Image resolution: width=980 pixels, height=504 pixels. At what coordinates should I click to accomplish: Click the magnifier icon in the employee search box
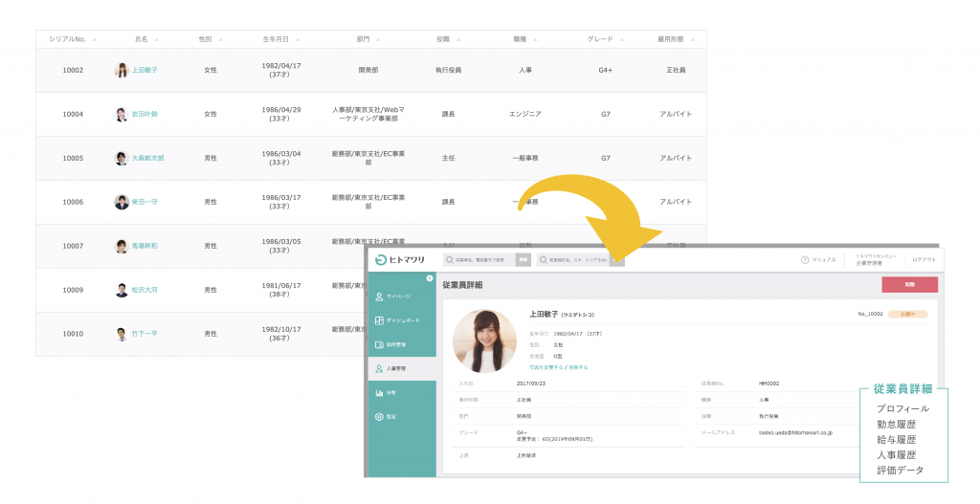point(544,260)
